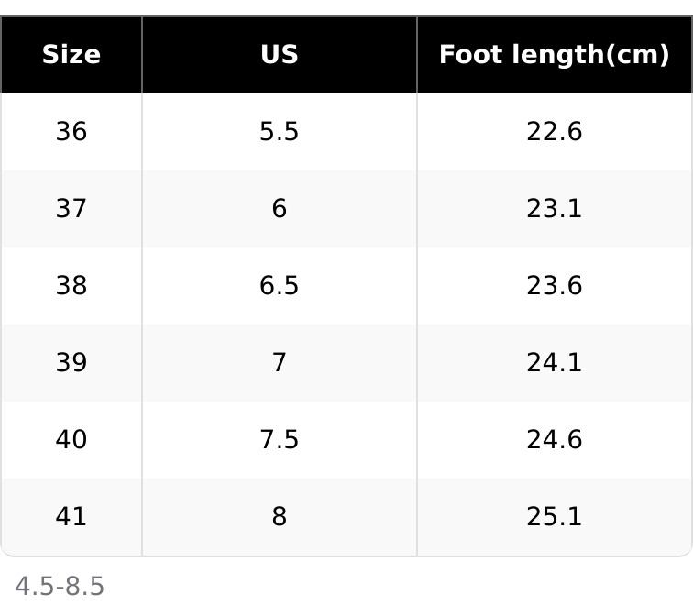Select the size 41 cell
Screen dimensions: 693x616
pyautogui.click(x=71, y=517)
